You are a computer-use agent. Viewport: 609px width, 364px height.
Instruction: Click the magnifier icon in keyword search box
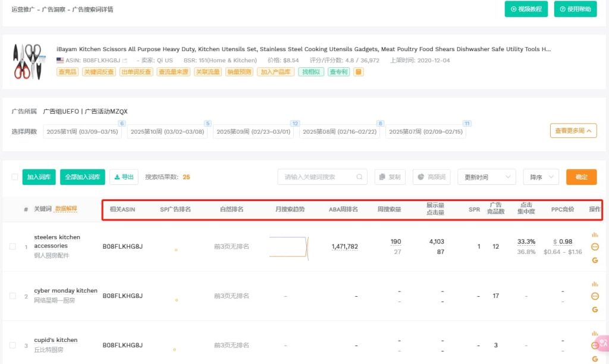(x=359, y=177)
